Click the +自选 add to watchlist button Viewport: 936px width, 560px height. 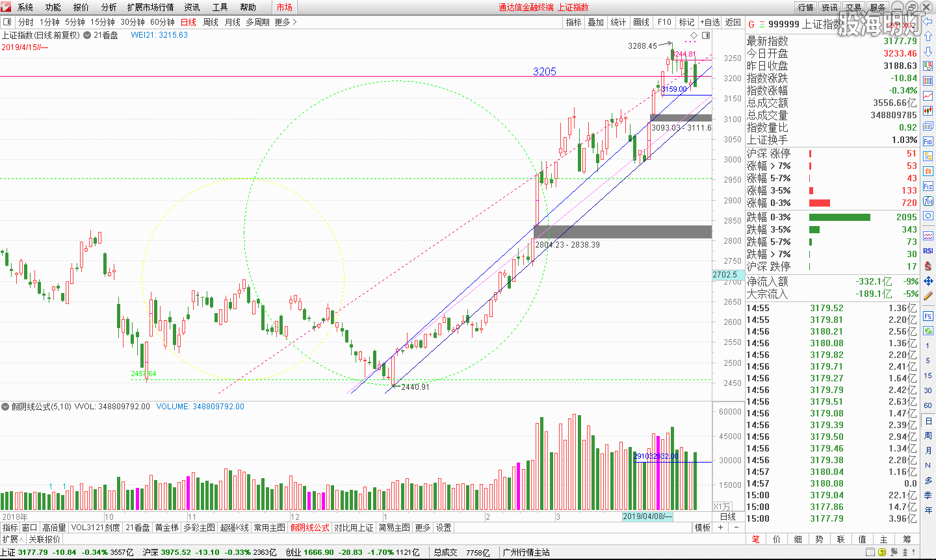click(710, 22)
